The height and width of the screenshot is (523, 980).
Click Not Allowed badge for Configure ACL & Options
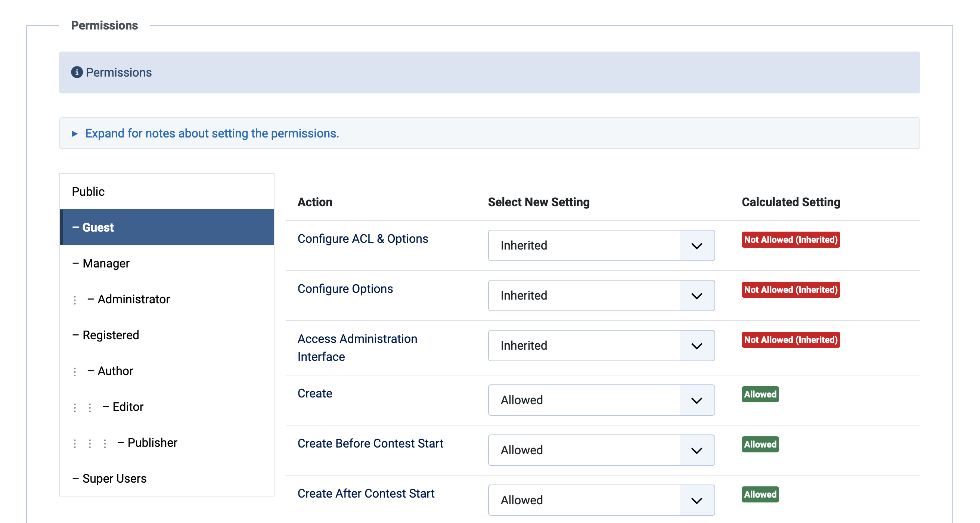pos(791,240)
